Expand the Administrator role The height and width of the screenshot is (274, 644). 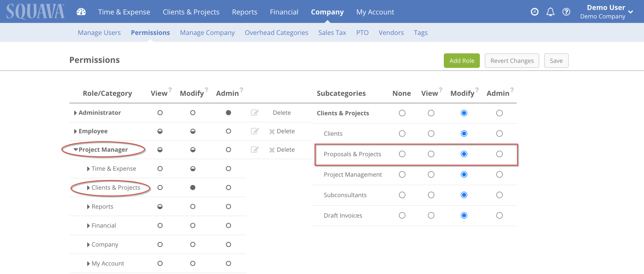pyautogui.click(x=75, y=113)
